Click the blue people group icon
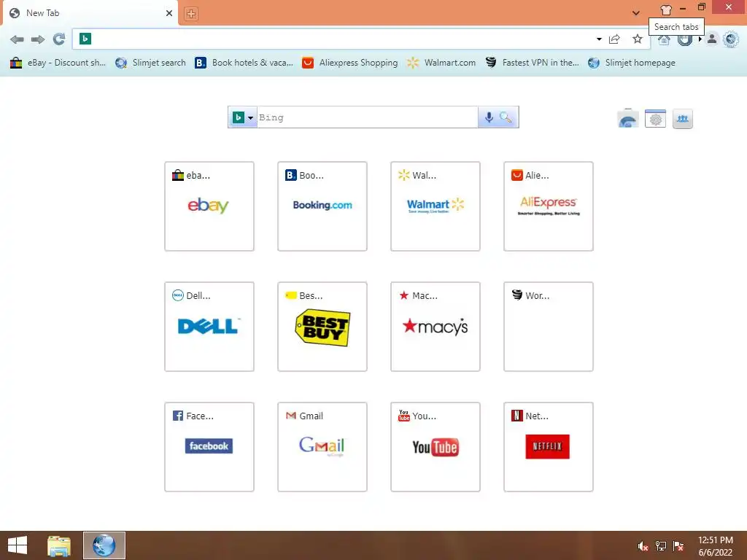 683,119
